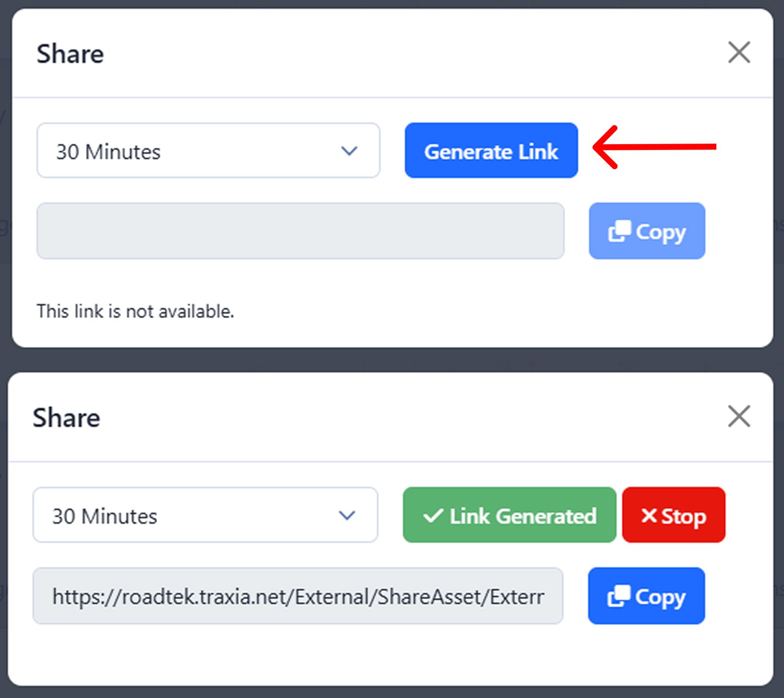
Task: Open the 30 Minutes dropdown in the top dialog
Action: (208, 150)
